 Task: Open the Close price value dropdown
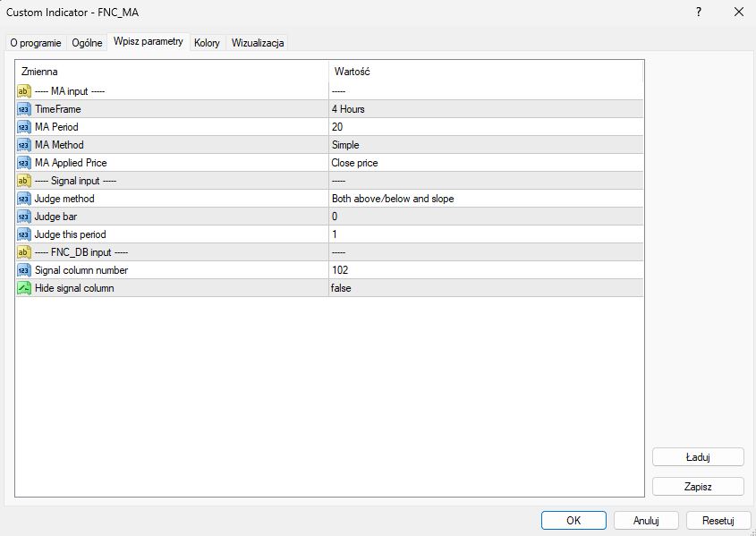pos(485,163)
